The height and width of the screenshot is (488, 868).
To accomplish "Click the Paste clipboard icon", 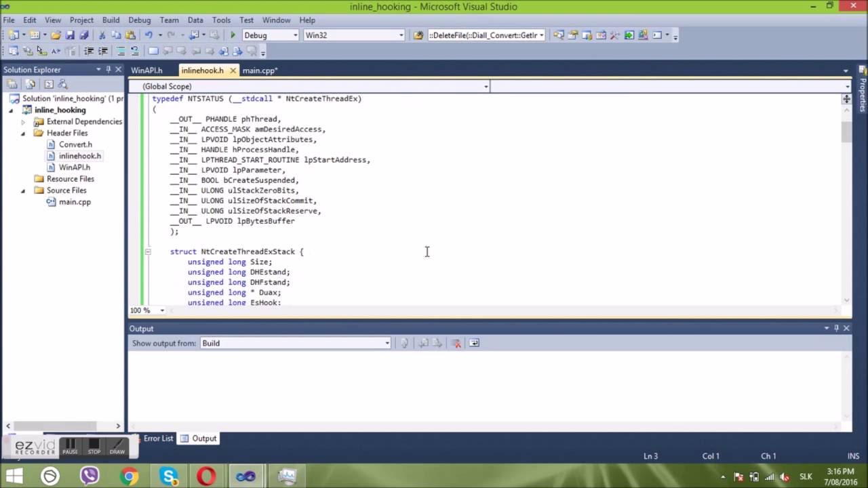I will point(130,35).
